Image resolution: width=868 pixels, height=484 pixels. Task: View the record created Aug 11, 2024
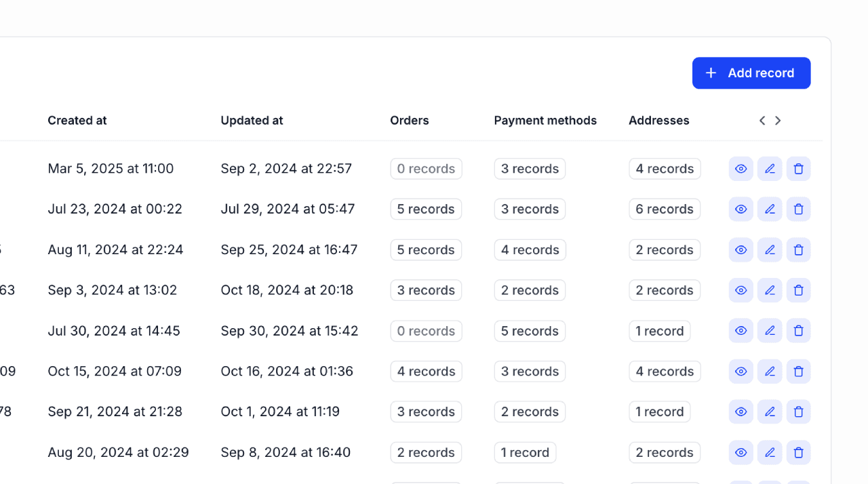741,250
